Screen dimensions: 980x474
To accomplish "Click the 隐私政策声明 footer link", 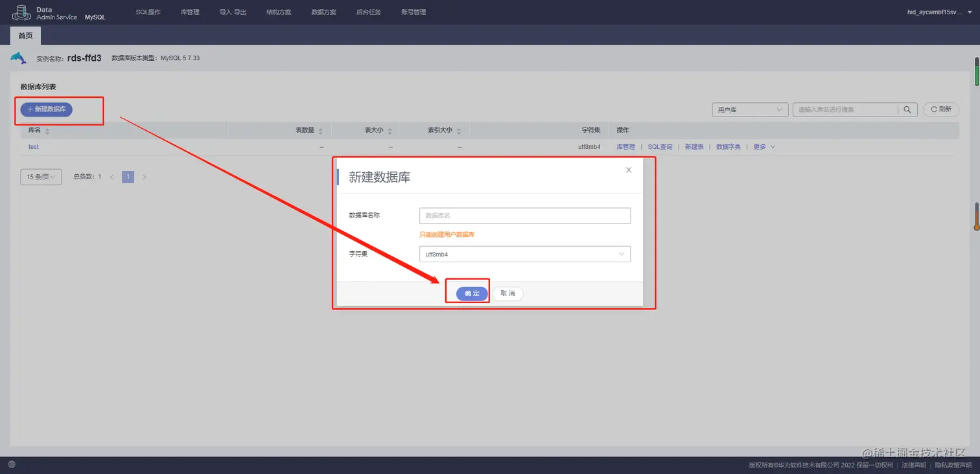I will click(x=953, y=465).
